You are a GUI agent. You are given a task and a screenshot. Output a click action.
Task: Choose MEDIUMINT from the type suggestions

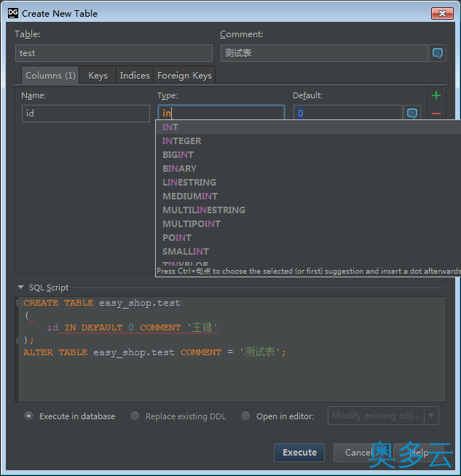click(308, 196)
